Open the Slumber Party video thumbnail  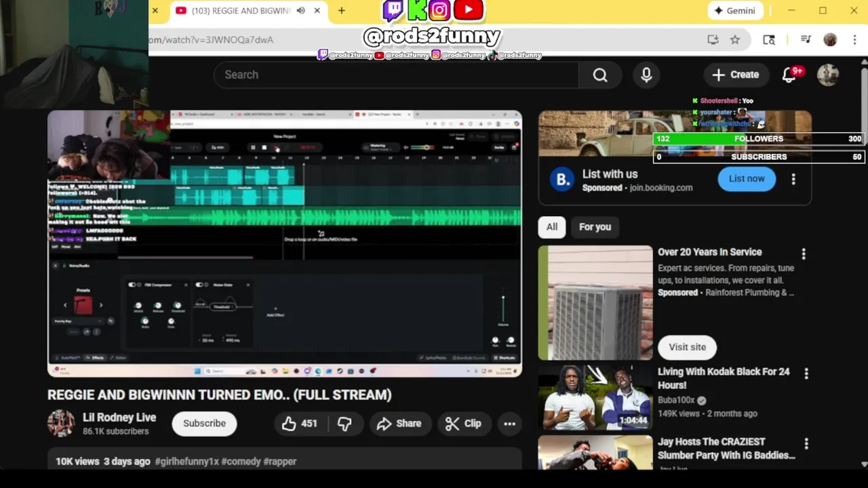pos(595,453)
